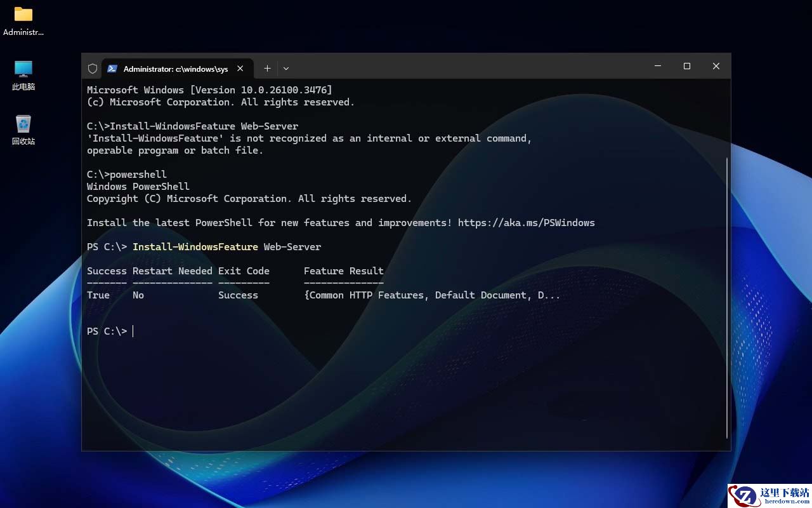Image resolution: width=812 pixels, height=508 pixels.
Task: Open the https://aka.ms/PSWindows link
Action: pos(527,223)
